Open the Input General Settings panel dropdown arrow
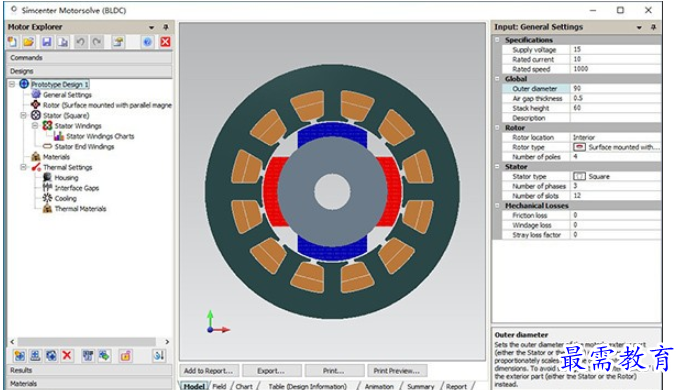 [639, 27]
